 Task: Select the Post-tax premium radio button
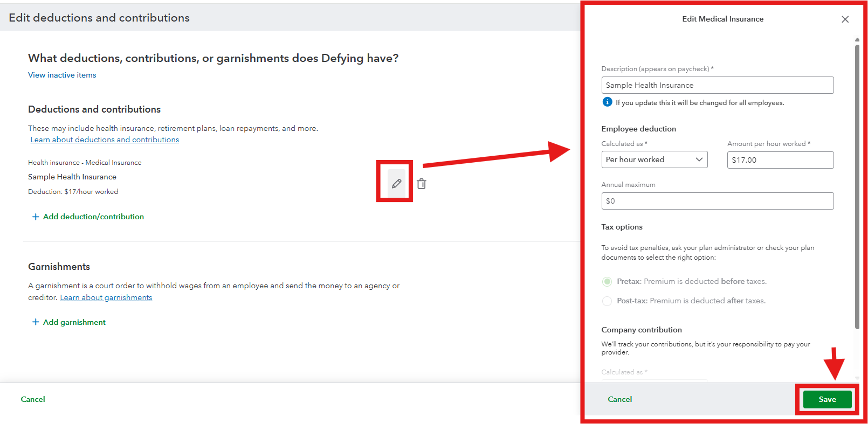[607, 301]
